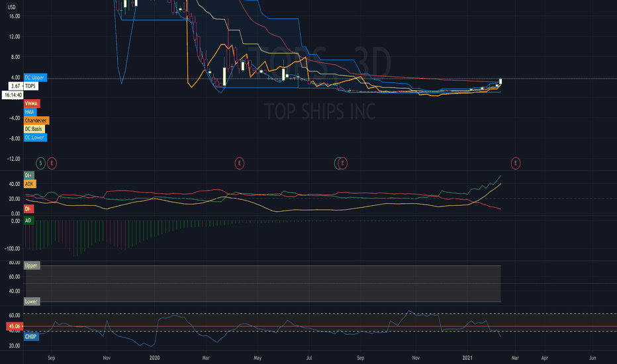Screen dimensions: 617x364
Task: Click the 12.00 price axis label
Action: pos(15,36)
